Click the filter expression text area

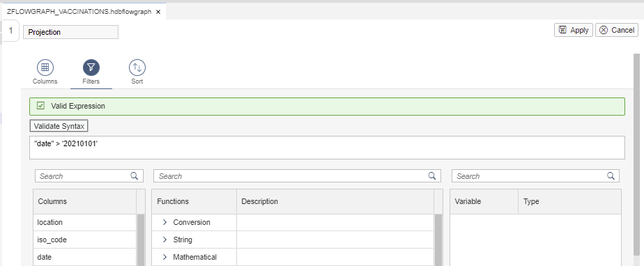coord(327,148)
